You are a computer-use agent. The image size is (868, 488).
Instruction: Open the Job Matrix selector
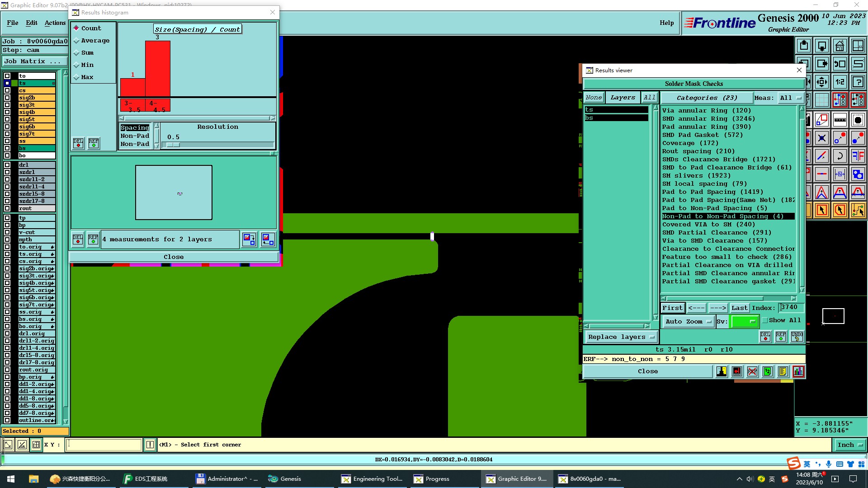(35, 61)
